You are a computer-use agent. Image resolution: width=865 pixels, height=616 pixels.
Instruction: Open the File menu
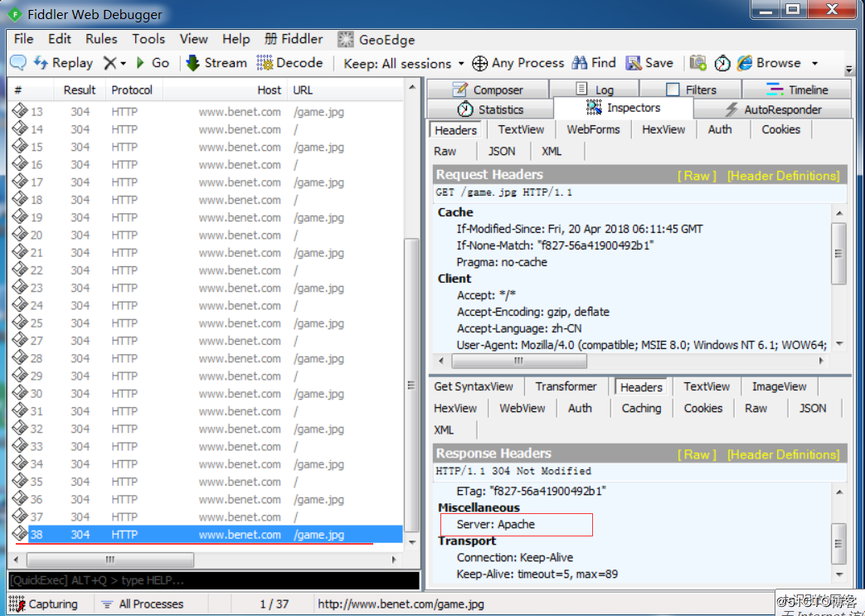tap(24, 39)
